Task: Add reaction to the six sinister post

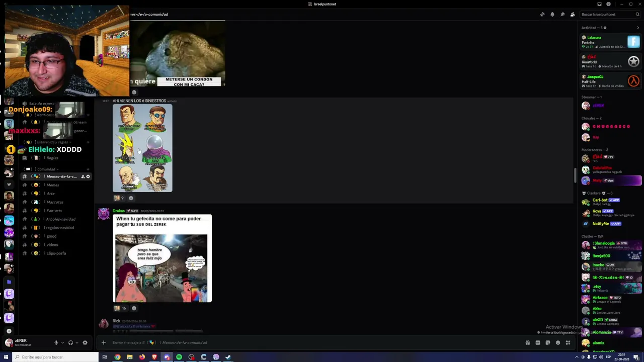Action: coord(131,198)
